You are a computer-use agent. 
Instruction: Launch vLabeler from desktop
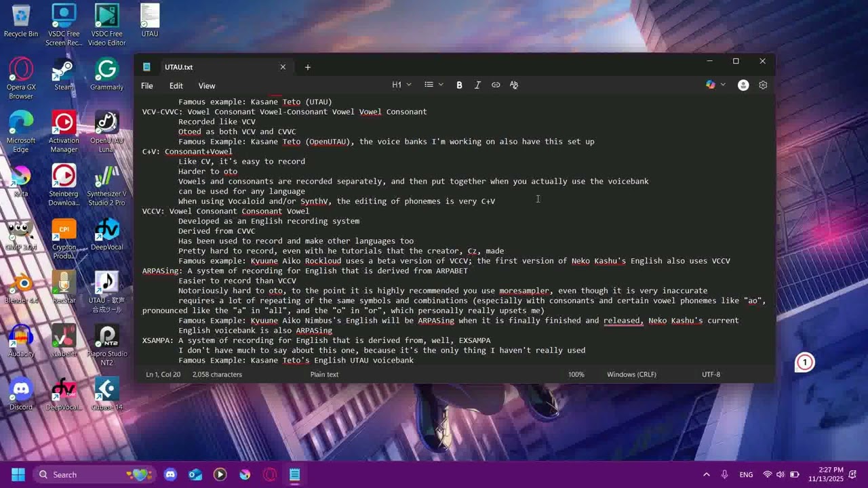[x=64, y=341]
